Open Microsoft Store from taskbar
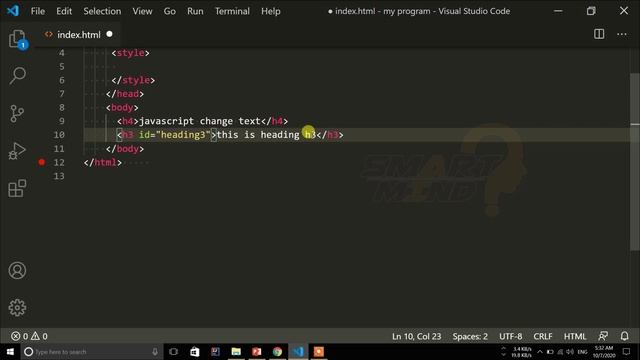The width and height of the screenshot is (640, 360). 194,351
